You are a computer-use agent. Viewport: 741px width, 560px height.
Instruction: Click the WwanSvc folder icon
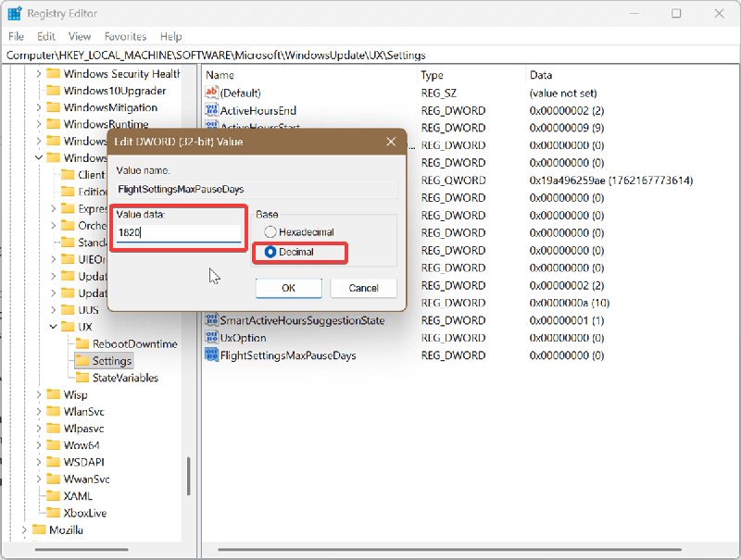tap(54, 479)
